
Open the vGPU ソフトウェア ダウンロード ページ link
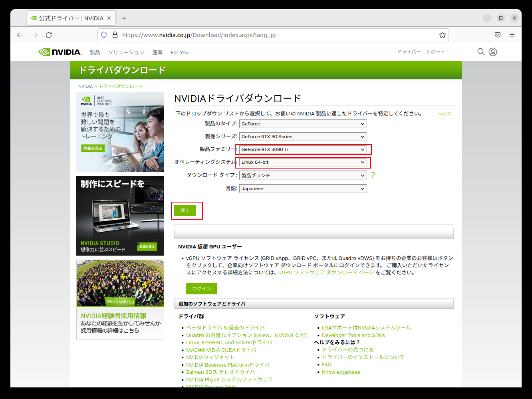point(327,273)
